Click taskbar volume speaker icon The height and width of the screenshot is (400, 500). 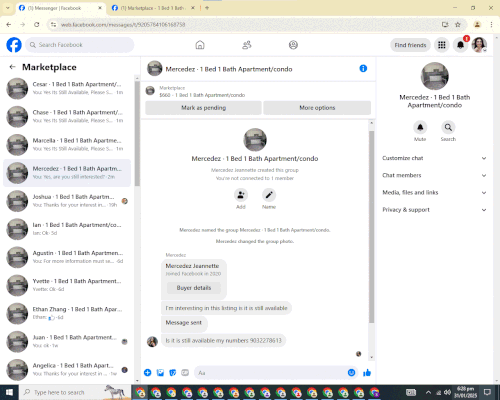[447, 392]
